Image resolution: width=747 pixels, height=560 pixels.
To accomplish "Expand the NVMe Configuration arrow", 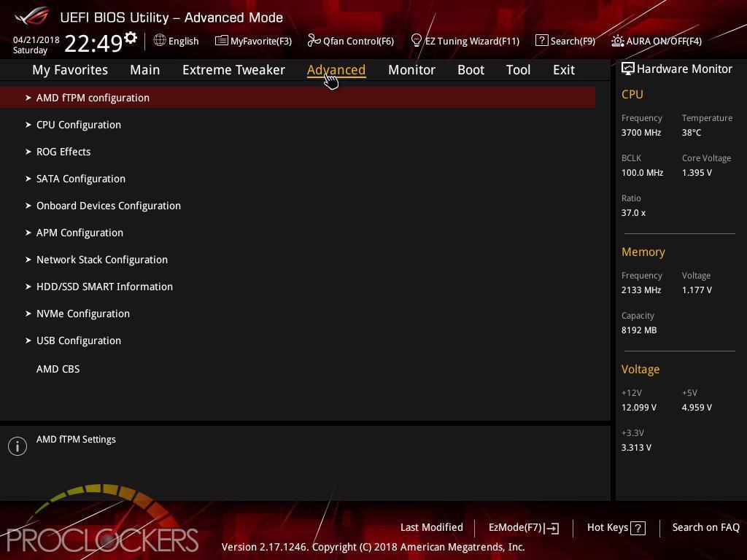I will (x=28, y=314).
